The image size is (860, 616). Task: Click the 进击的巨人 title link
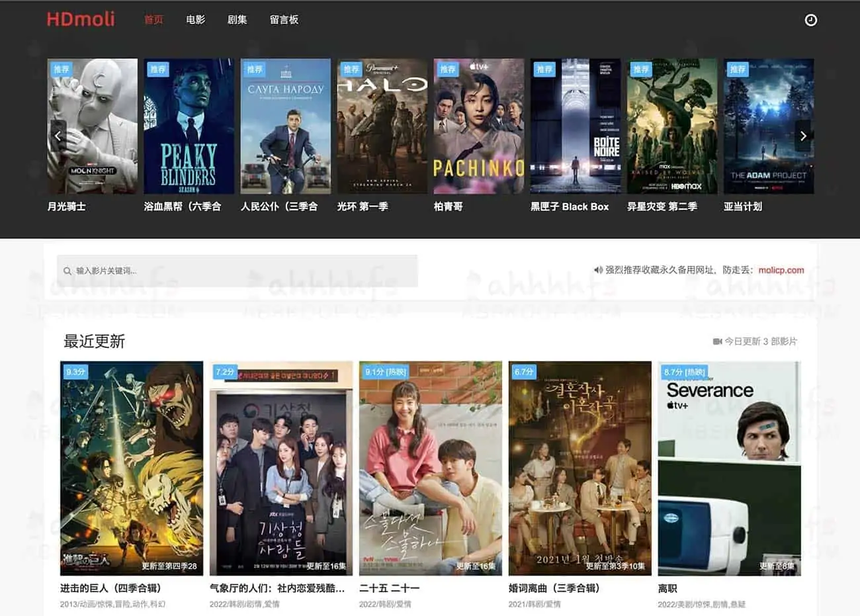click(110, 588)
